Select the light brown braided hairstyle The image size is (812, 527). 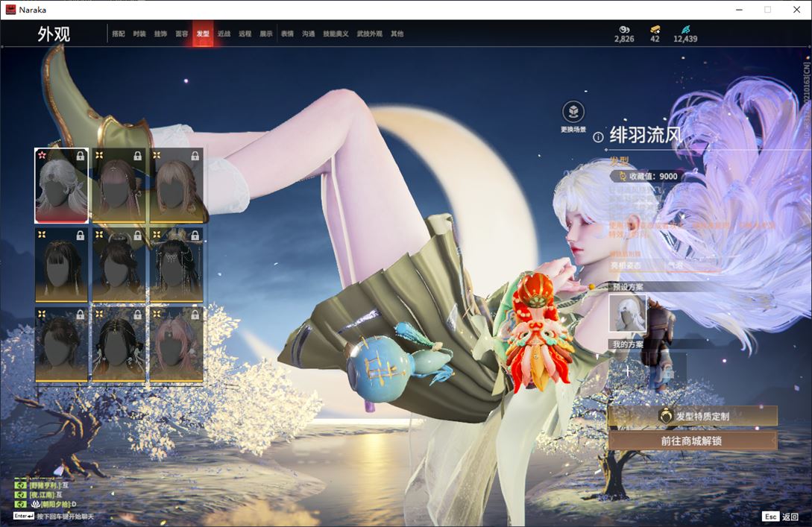tap(176, 186)
